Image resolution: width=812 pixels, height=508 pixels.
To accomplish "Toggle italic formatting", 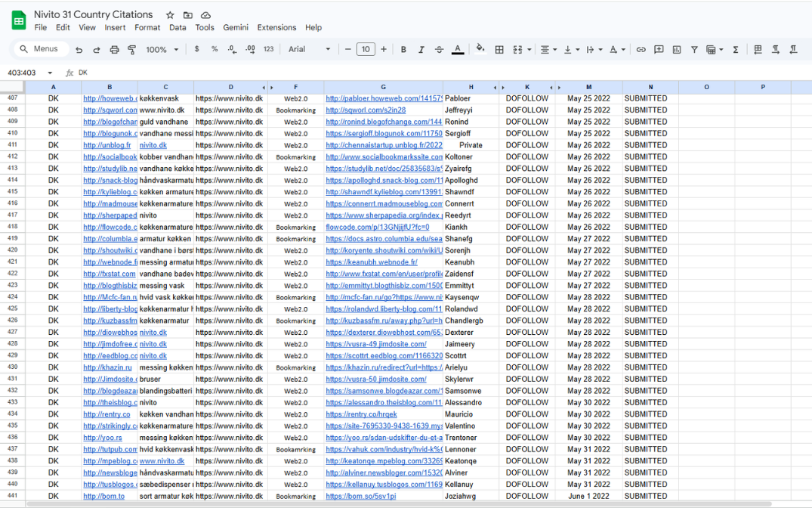I will coord(421,50).
